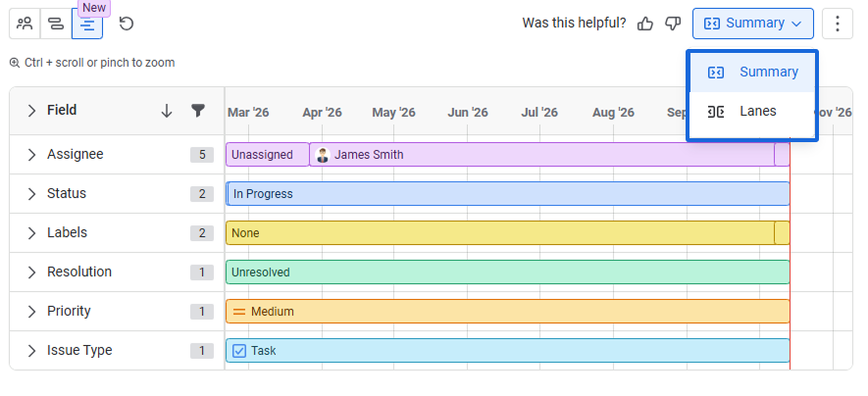Click the Medium priority bar
Viewport: 868px width, 396px height.
pos(508,312)
